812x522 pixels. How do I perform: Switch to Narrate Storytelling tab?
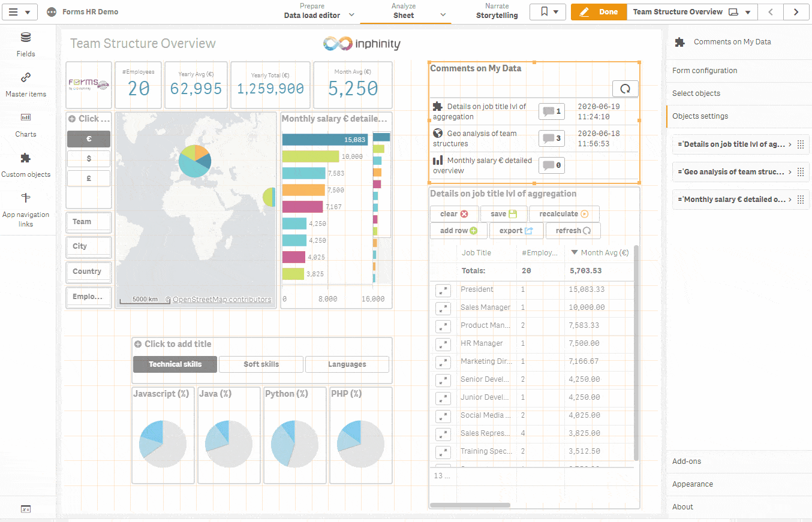[x=497, y=11]
